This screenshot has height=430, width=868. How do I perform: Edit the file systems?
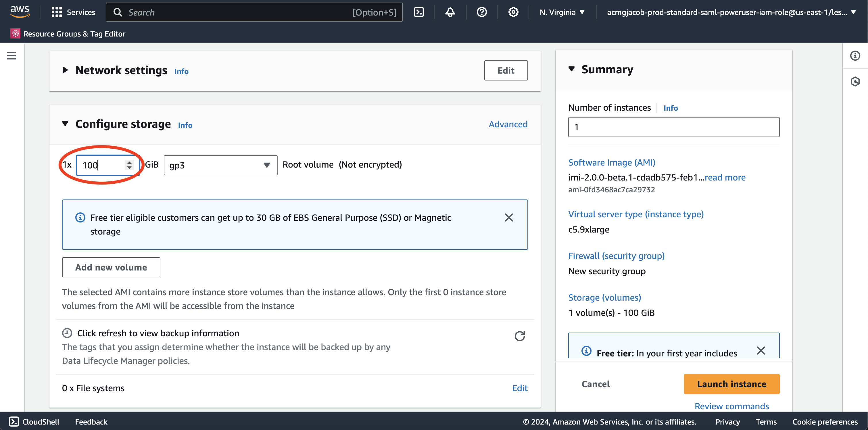pos(520,388)
